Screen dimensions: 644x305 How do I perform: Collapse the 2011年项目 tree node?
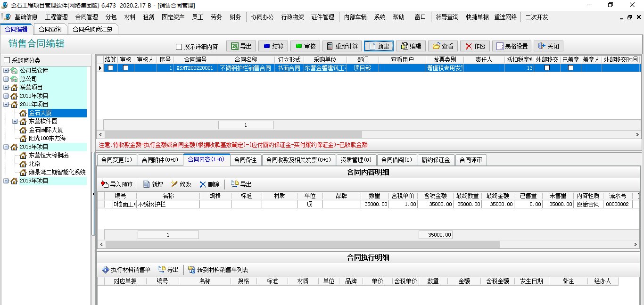pos(6,104)
